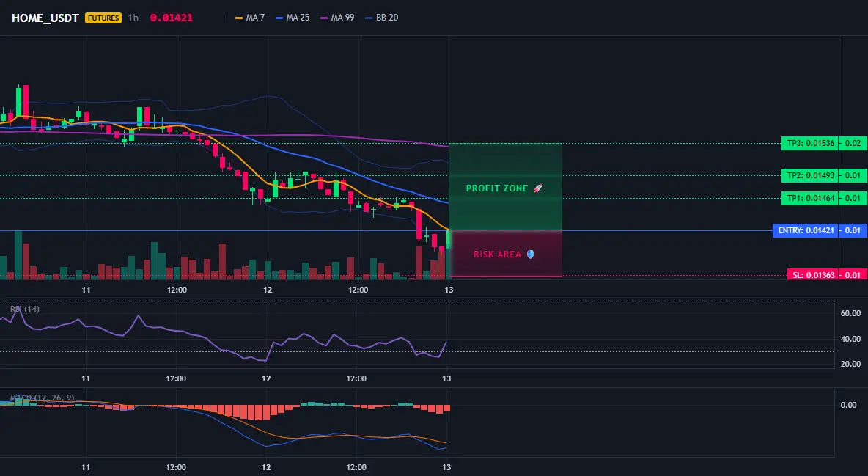Image resolution: width=868 pixels, height=476 pixels.
Task: Click the 40.00 RSI axis value
Action: tap(851, 339)
